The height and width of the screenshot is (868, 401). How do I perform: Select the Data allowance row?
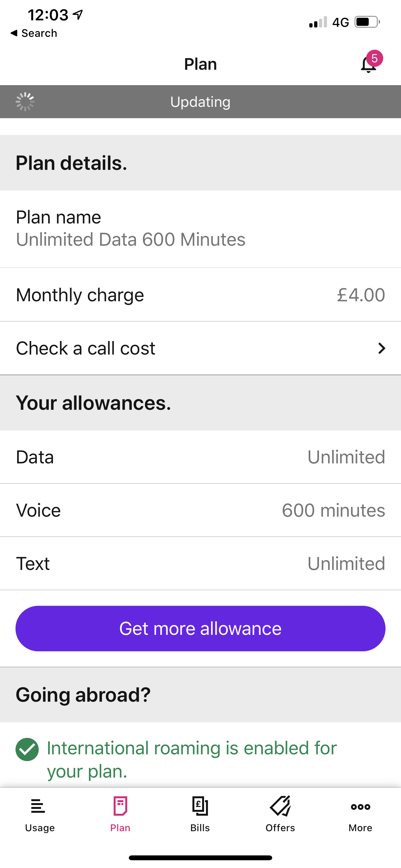click(x=200, y=457)
